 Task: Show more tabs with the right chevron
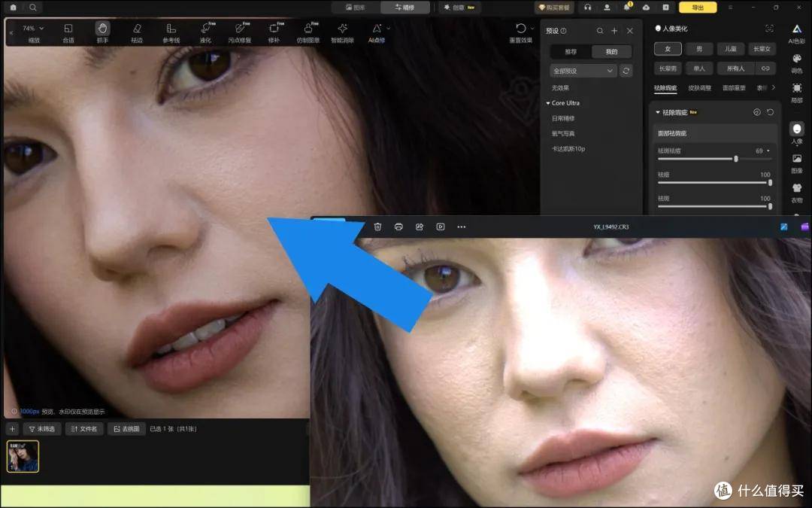pos(773,87)
